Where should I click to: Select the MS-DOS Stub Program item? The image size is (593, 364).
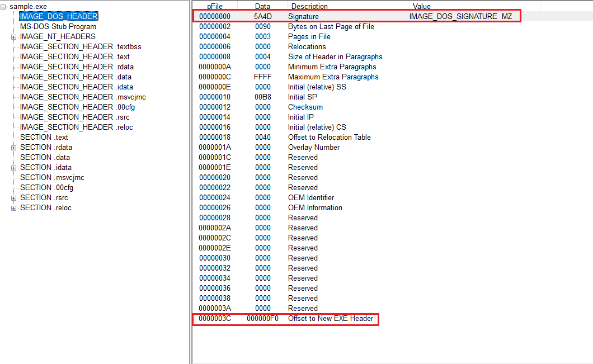(58, 27)
